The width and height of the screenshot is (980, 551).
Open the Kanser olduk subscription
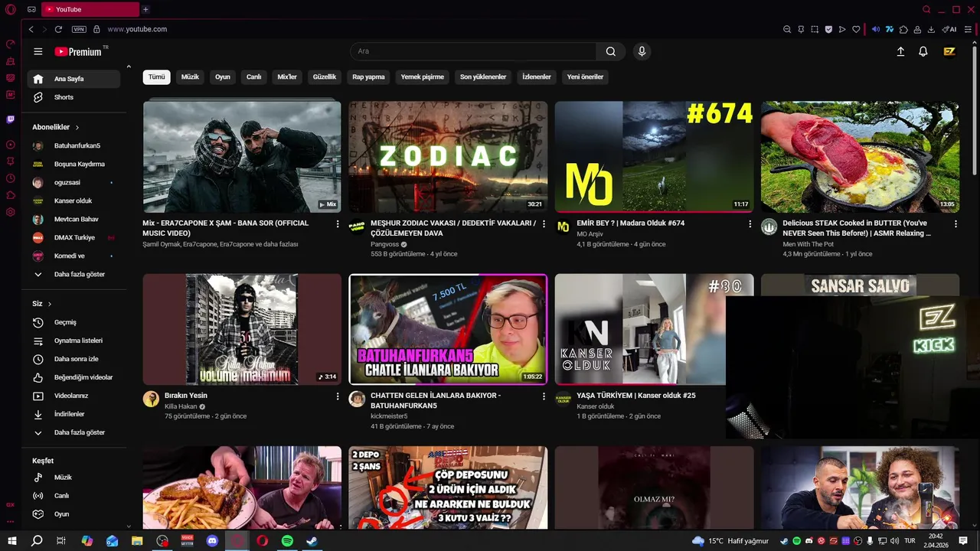[73, 201]
